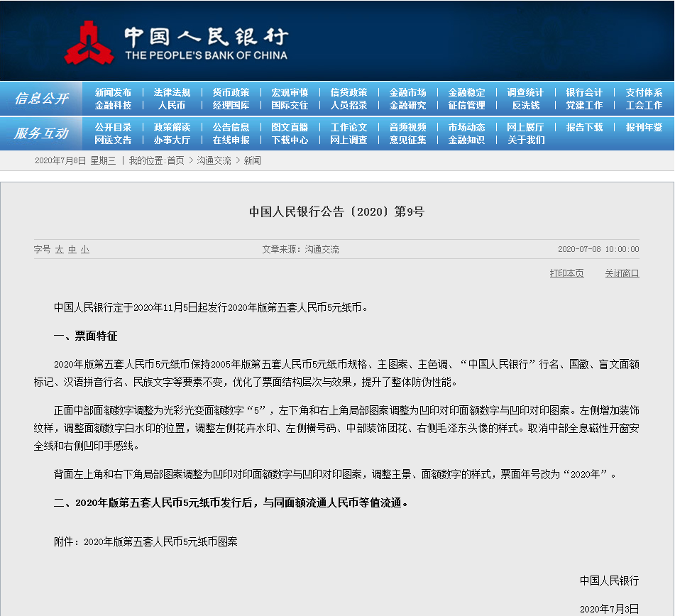Click 公开目录 in service navigation
The height and width of the screenshot is (616, 675).
114,128
